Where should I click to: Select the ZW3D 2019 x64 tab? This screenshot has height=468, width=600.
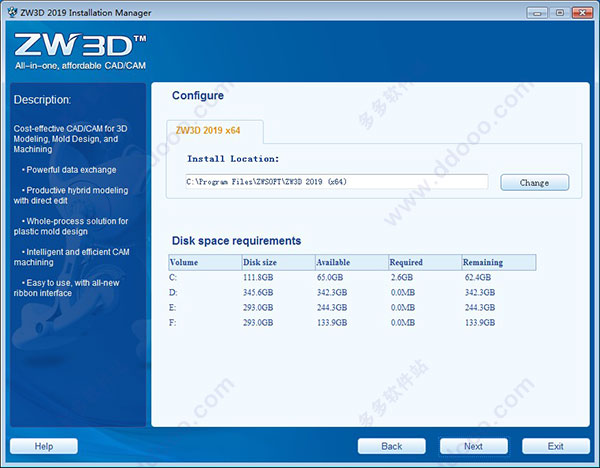pos(215,131)
